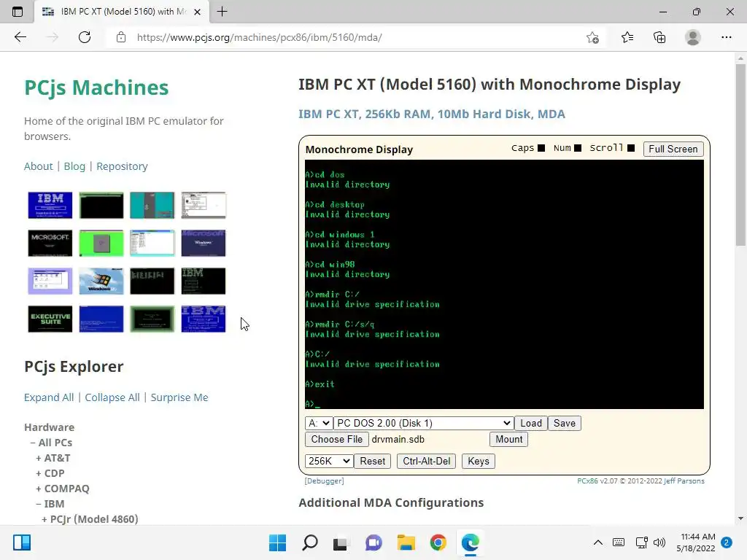Screen dimensions: 747x560
Task: Open the blue IBM thumbnail in first row
Action: pos(50,205)
